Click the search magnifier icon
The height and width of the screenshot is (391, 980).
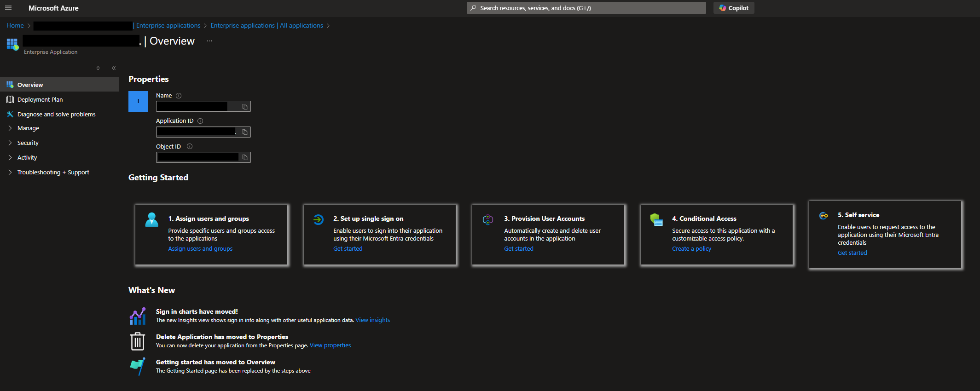[473, 8]
